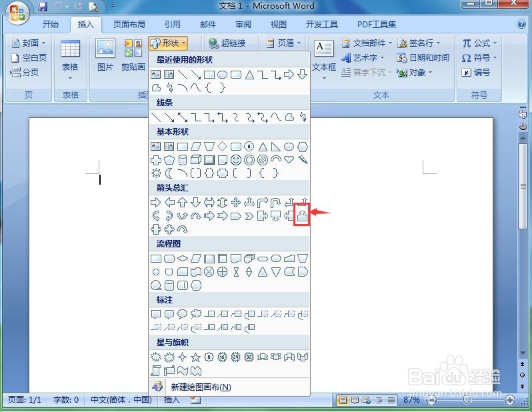Select the left arrow in block arrows

[169, 203]
